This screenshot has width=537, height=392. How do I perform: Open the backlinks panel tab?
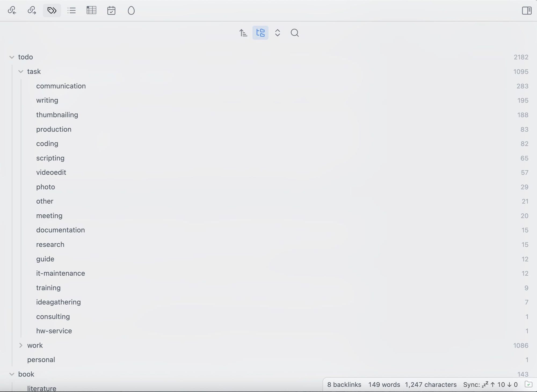coord(12,10)
